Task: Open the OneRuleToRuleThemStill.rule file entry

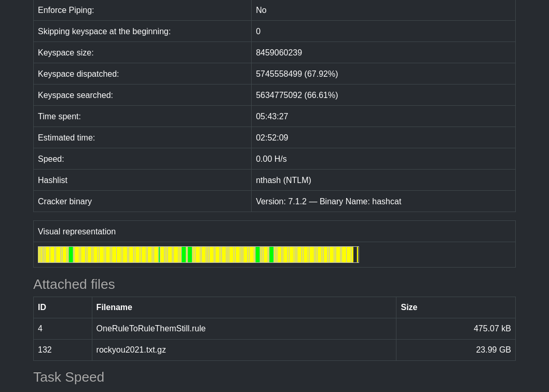Action: coord(150,328)
